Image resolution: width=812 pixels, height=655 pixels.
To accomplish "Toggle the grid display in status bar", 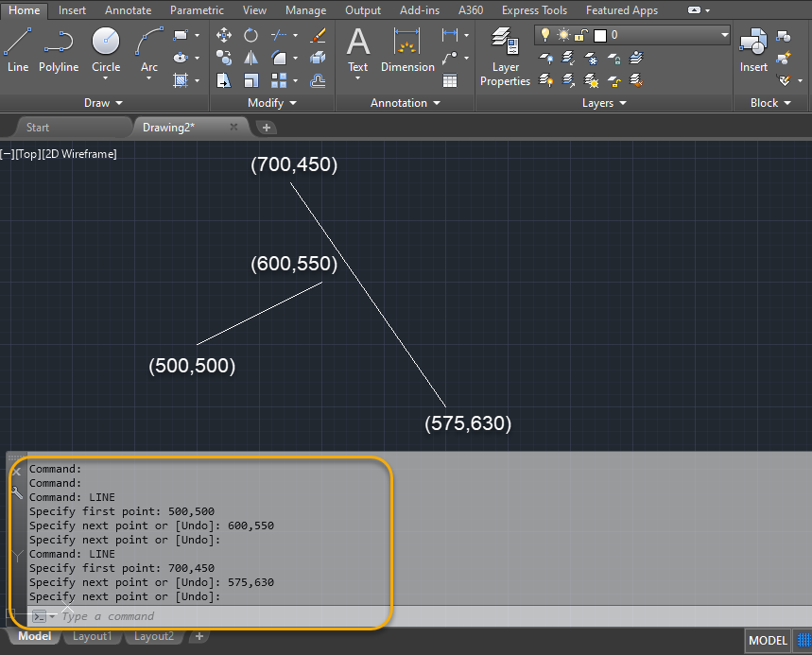I will [x=804, y=641].
